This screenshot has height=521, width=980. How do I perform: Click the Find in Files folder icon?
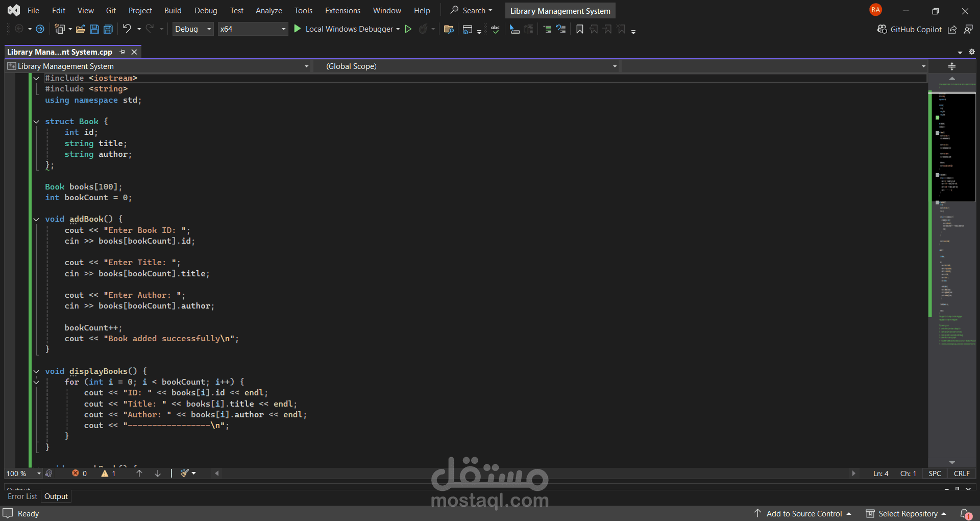(x=449, y=29)
